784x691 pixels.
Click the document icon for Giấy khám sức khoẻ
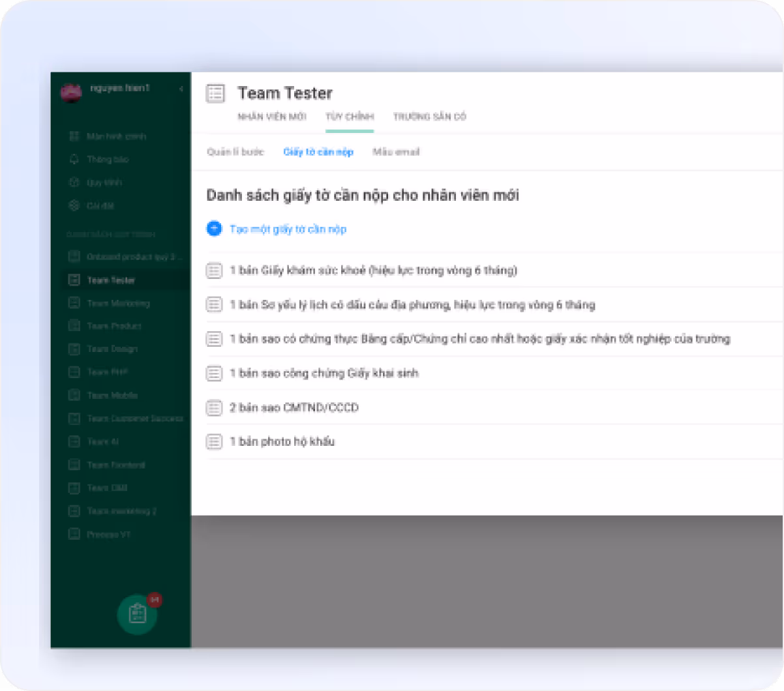(x=214, y=271)
